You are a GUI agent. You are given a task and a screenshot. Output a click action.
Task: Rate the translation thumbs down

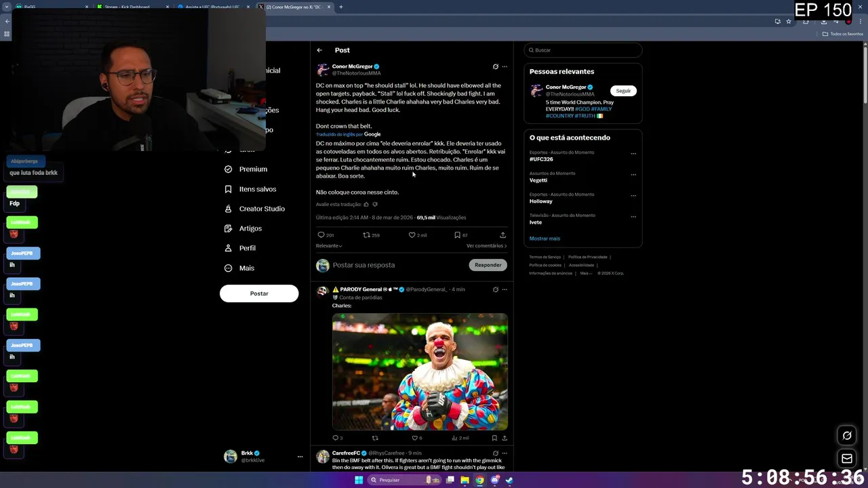tap(375, 204)
